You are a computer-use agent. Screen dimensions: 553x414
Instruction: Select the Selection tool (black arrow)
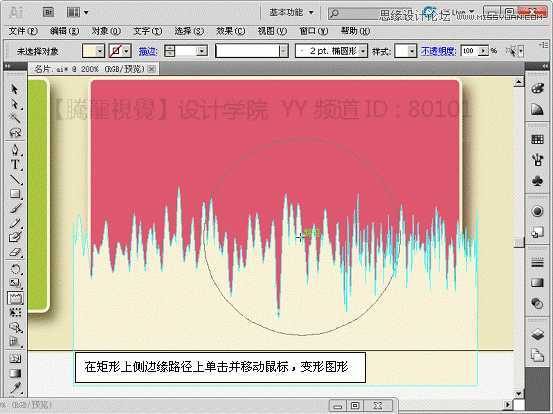click(14, 89)
